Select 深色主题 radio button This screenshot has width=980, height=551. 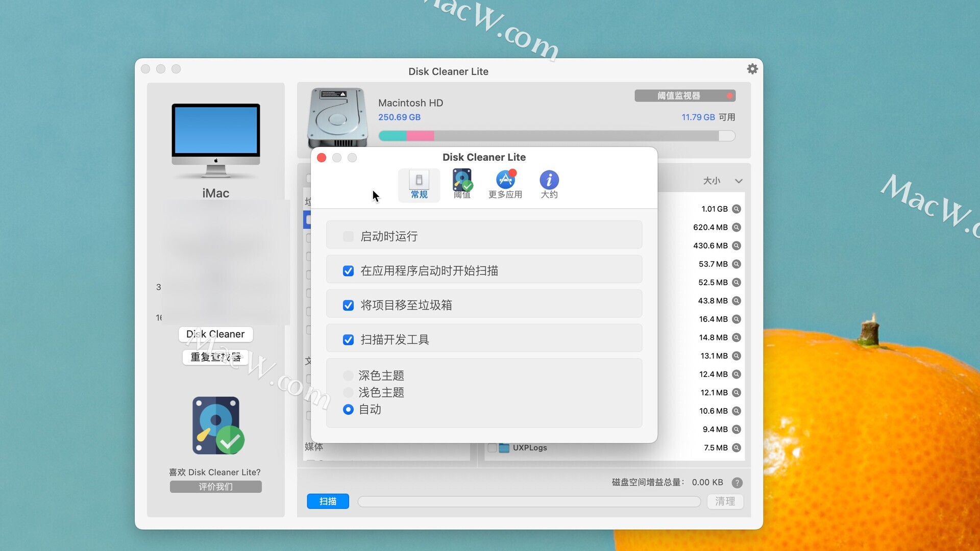(348, 376)
